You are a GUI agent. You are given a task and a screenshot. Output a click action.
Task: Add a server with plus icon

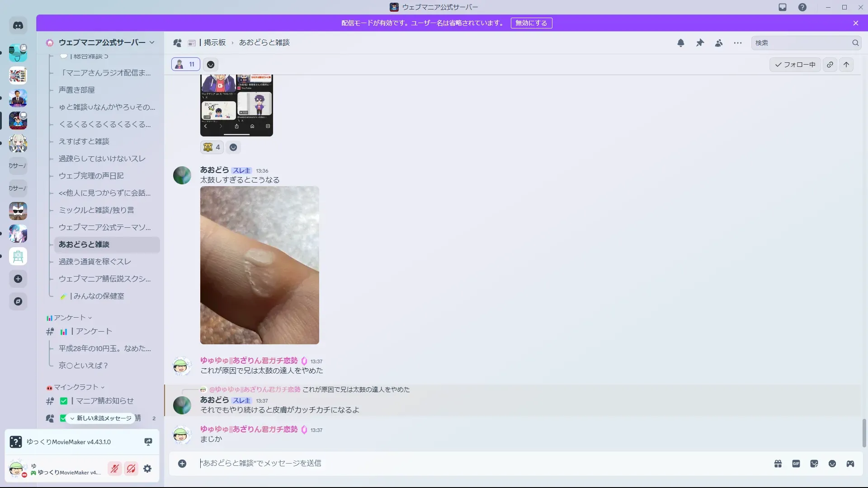tap(18, 279)
